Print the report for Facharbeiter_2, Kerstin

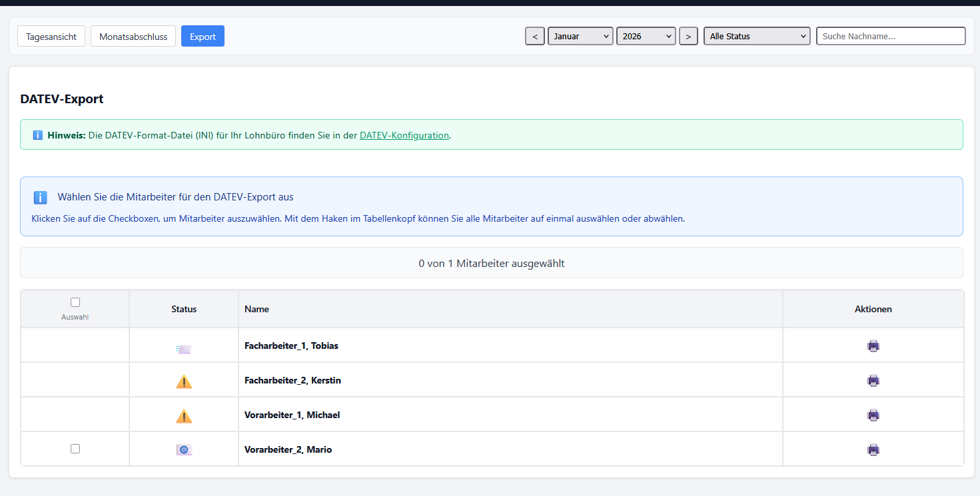(x=873, y=380)
